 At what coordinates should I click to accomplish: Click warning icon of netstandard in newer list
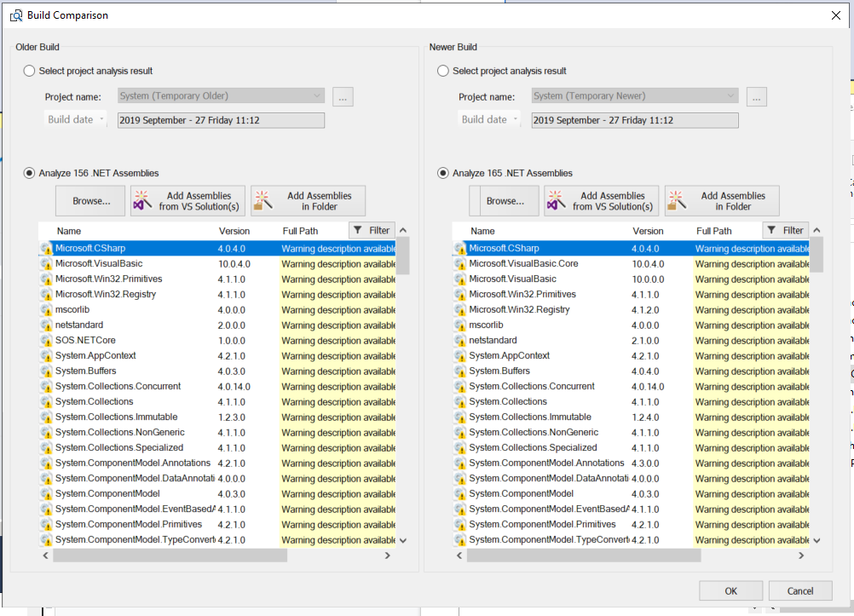tap(460, 341)
